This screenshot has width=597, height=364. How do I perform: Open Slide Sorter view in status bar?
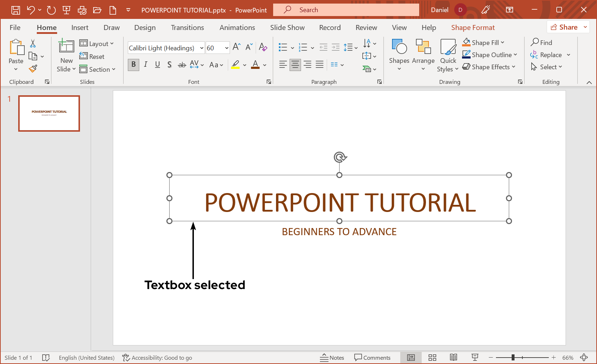point(432,358)
